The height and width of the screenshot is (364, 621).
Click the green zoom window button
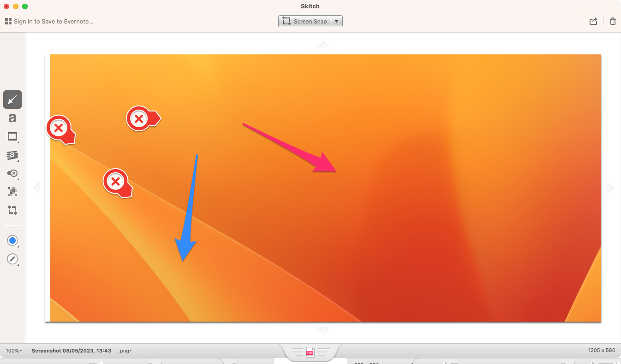point(25,6)
